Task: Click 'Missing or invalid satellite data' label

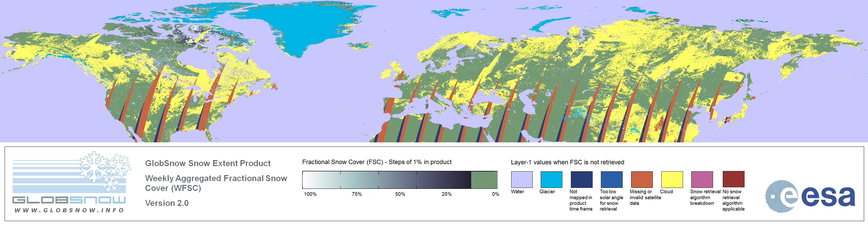Action: (645, 197)
